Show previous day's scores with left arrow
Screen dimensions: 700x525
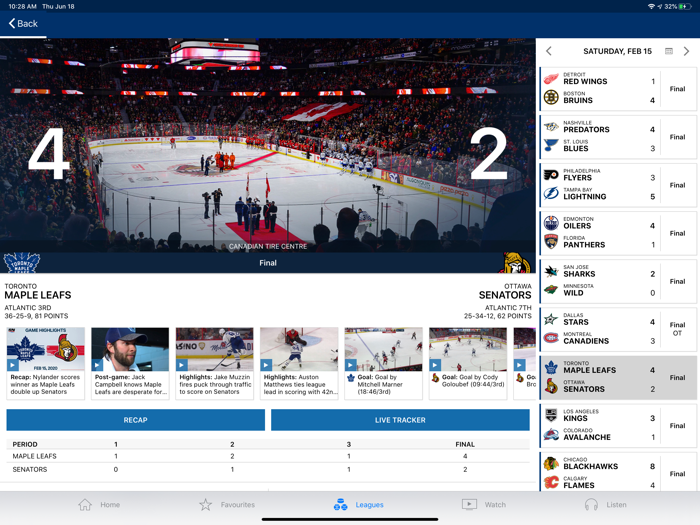click(549, 51)
